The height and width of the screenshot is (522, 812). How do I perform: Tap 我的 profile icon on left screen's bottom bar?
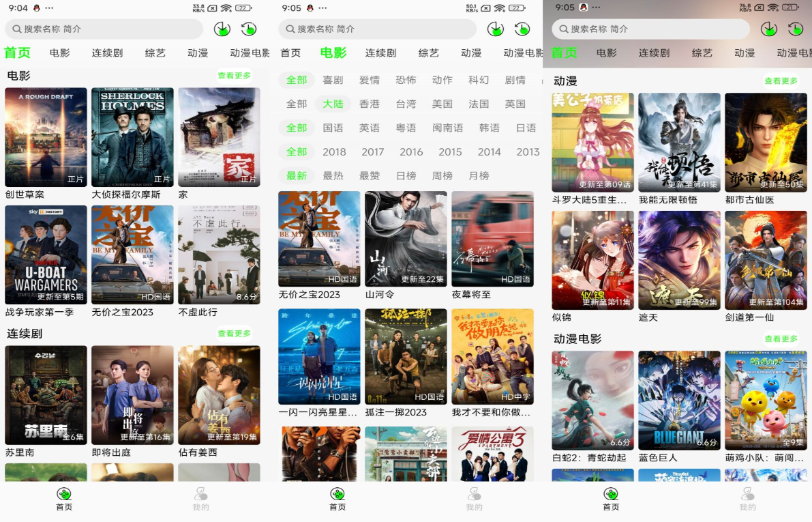(200, 498)
